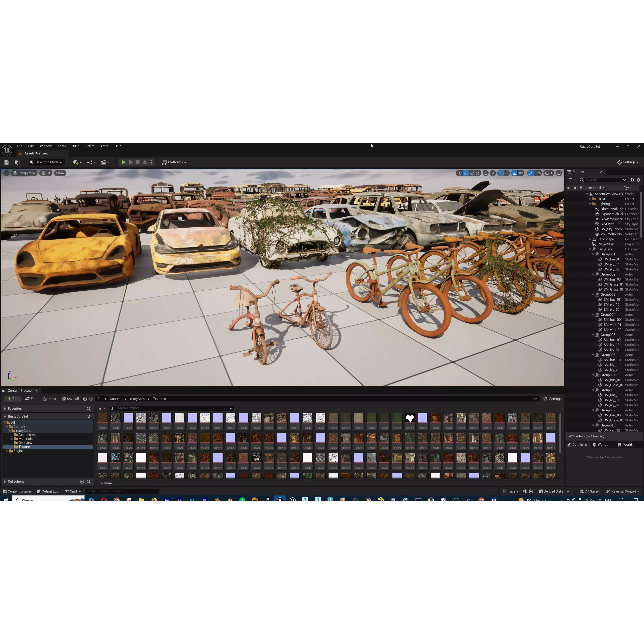Select SkyLight actor in the Outliner
Image resolution: width=644 pixels, height=644 pixels.
(607, 224)
